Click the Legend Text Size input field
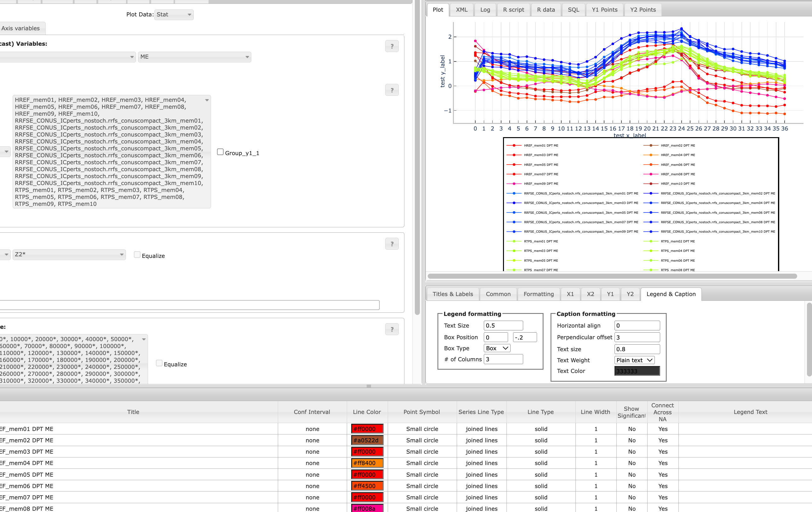Viewport: 812px width, 512px height. [503, 325]
